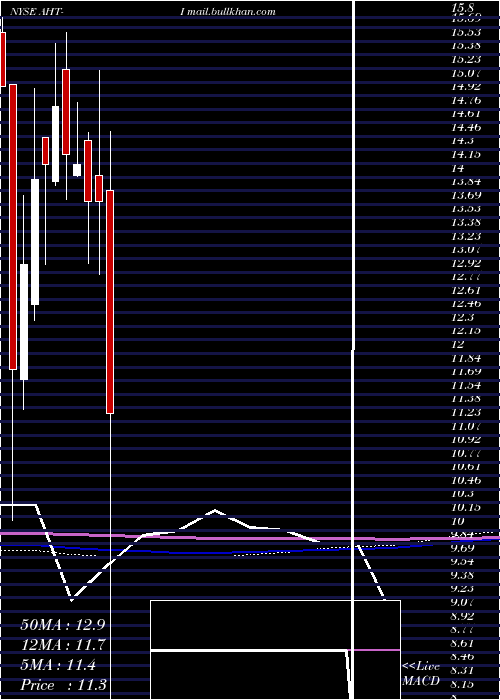Click the 11.38 price axis label

[x=466, y=399]
